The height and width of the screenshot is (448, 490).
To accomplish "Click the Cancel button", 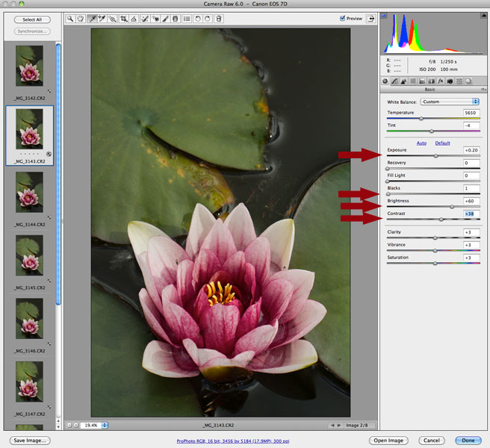I will click(432, 441).
